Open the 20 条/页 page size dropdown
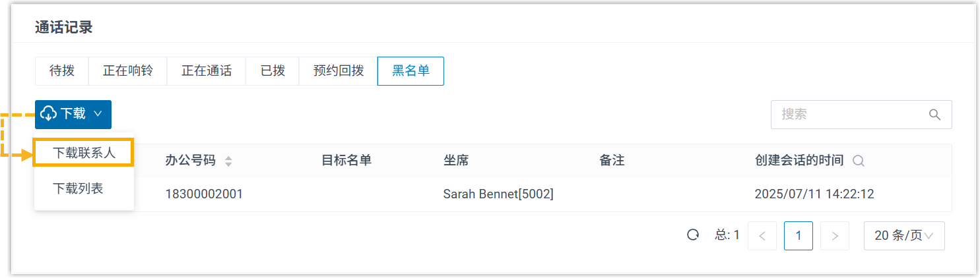The image size is (980, 278). (x=903, y=236)
